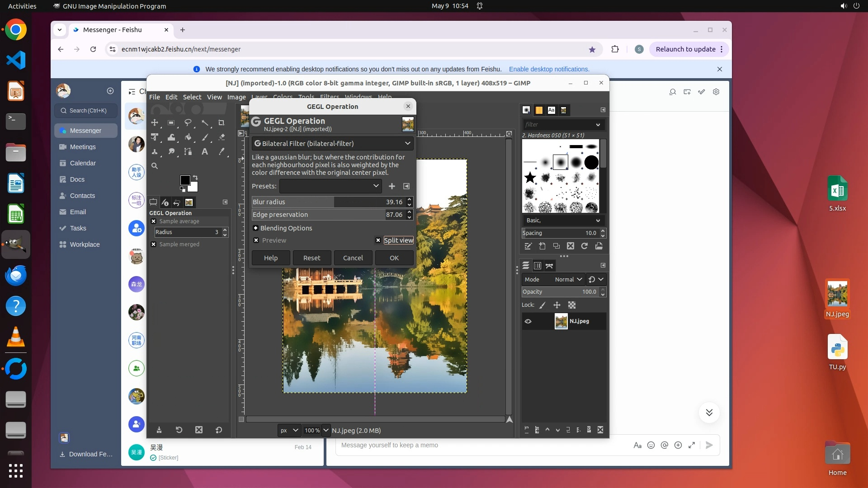The height and width of the screenshot is (488, 868).
Task: Hide the NJ.jpeg layer visibility eye
Action: (x=528, y=321)
